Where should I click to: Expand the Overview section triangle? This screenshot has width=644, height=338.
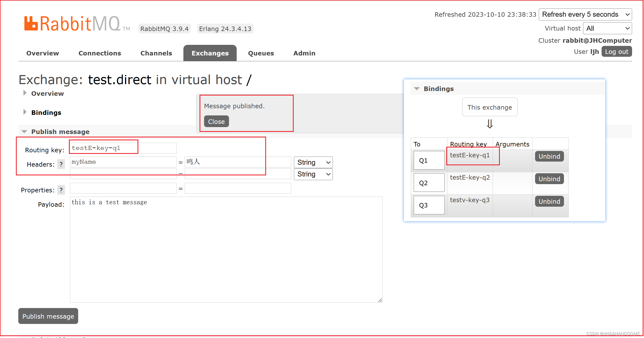point(25,93)
